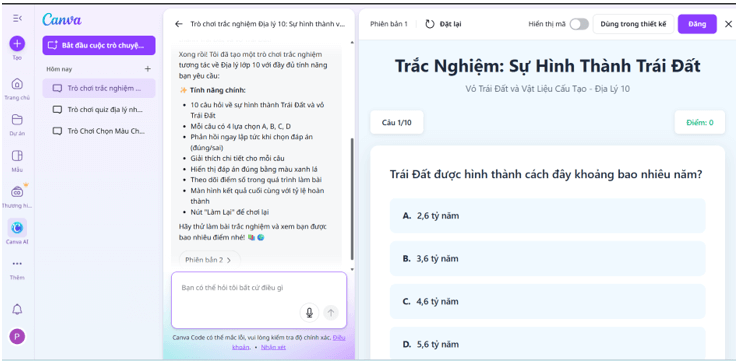Click the Hôm nay section label

[59, 69]
